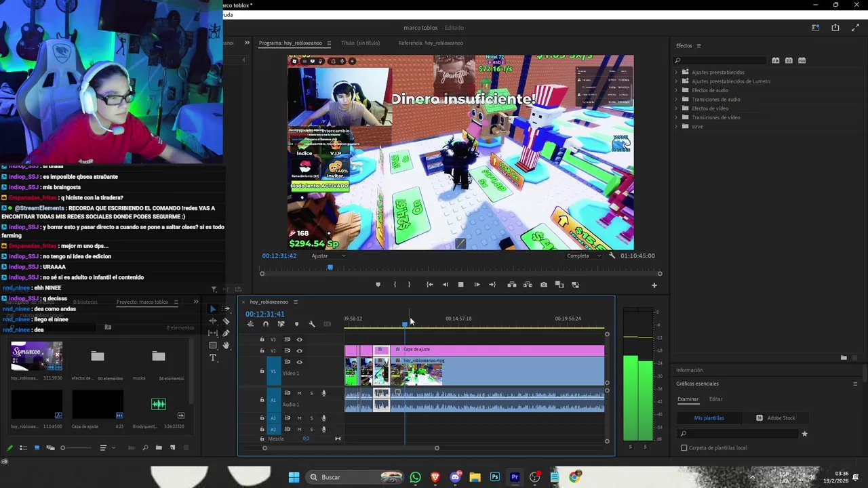The width and height of the screenshot is (868, 488).
Task: Hide track V1 Video 1 eye icon
Action: click(x=299, y=362)
